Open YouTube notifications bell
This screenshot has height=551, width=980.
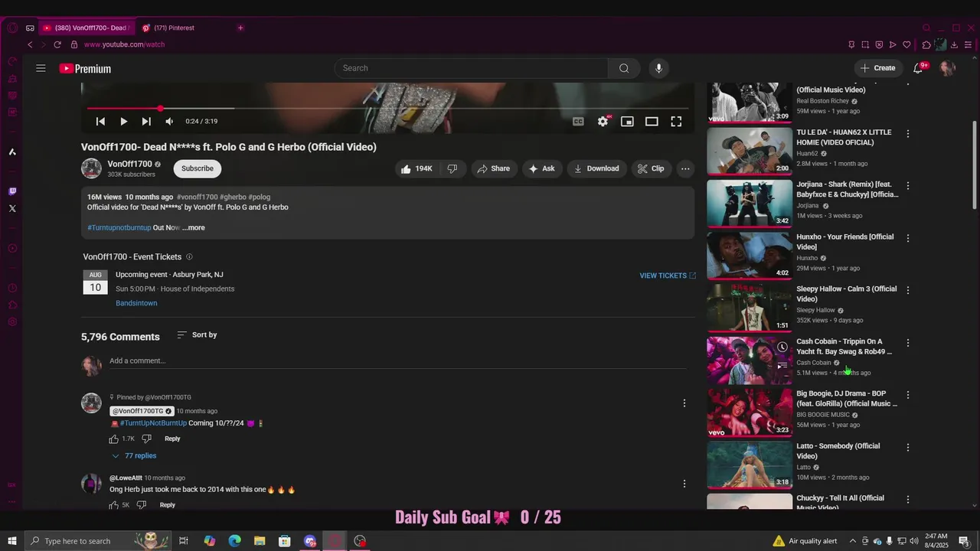point(918,68)
